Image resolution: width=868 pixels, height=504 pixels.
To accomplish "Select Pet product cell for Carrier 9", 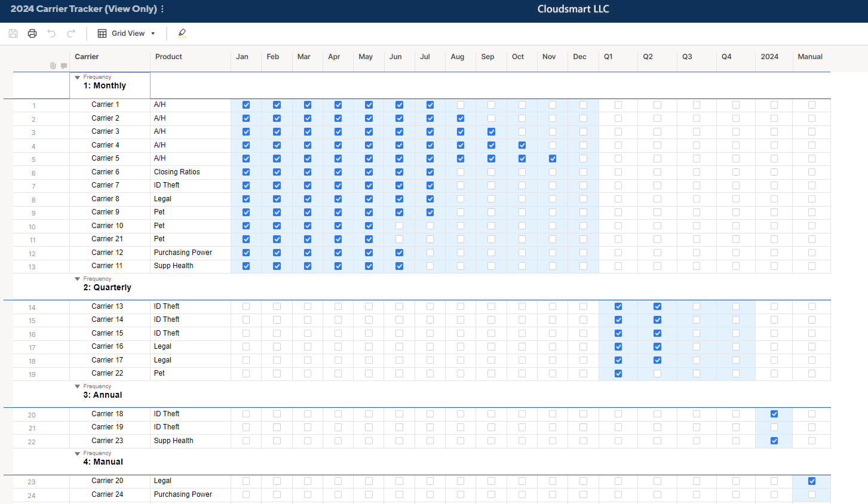I will [191, 213].
